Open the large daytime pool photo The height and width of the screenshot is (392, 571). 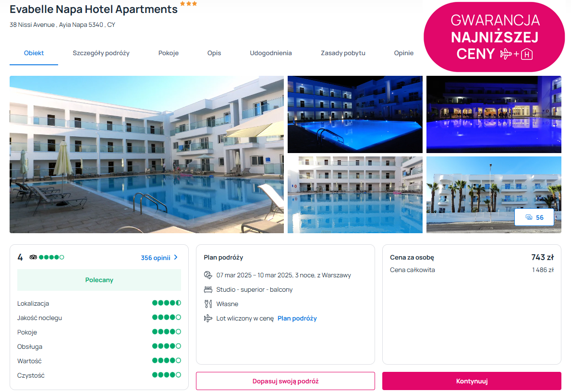coord(146,154)
